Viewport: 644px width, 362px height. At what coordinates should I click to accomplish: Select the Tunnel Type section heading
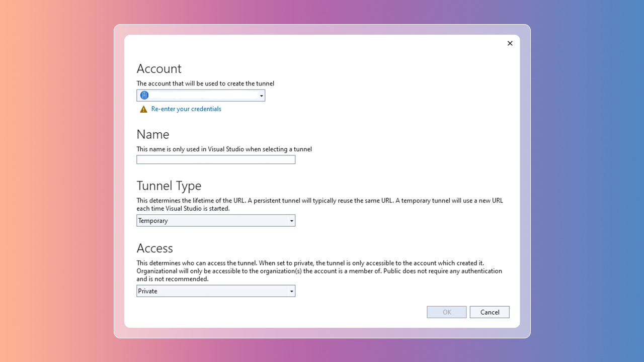click(x=169, y=186)
